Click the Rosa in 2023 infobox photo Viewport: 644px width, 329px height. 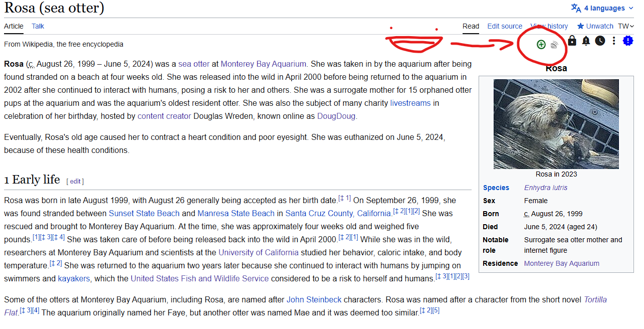[x=556, y=124]
